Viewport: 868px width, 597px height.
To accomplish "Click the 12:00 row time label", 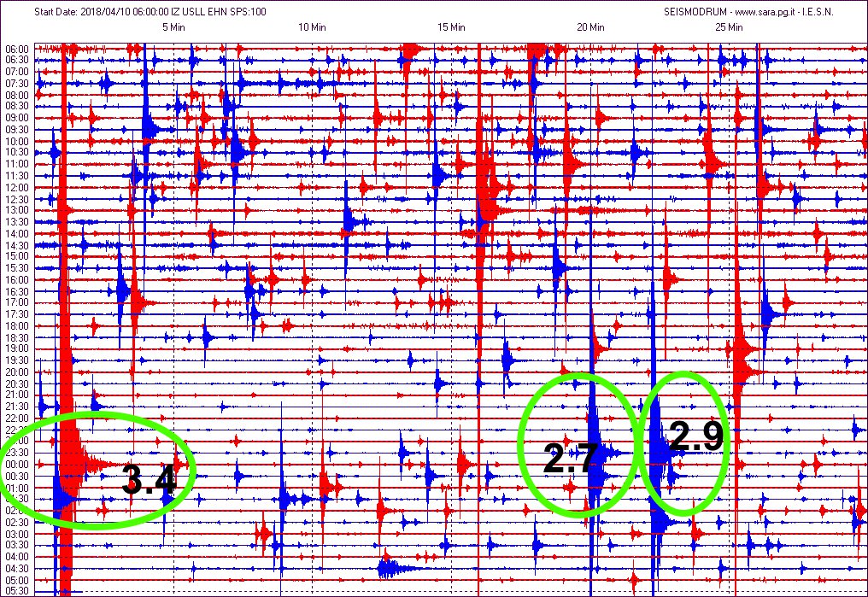I will (x=18, y=187).
